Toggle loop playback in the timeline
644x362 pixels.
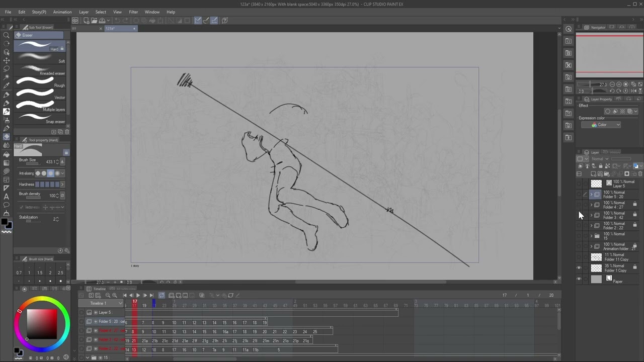pyautogui.click(x=162, y=296)
